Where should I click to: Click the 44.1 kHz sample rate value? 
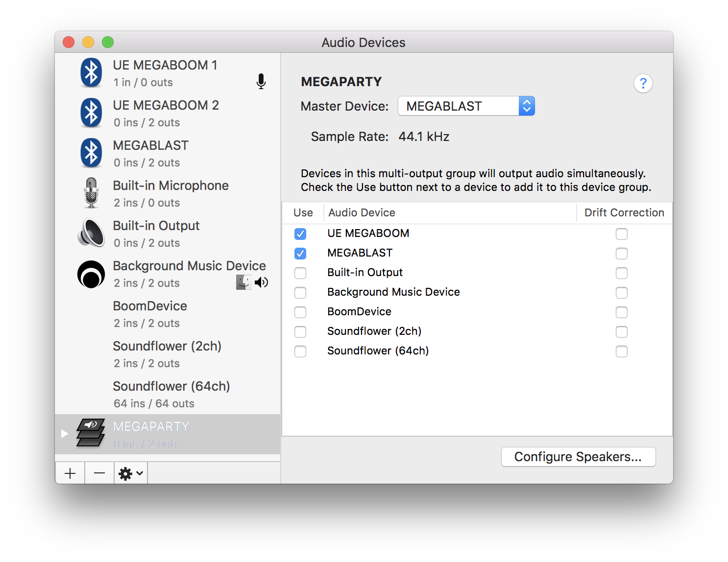tap(424, 137)
